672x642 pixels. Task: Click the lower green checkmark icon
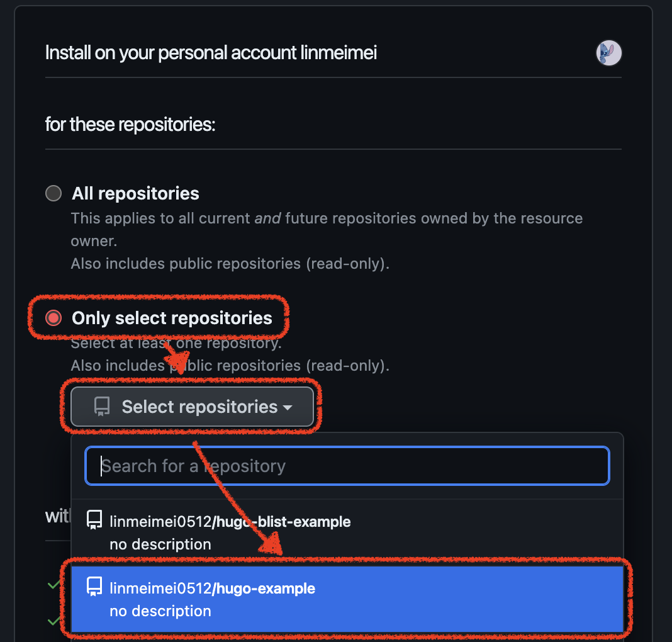coord(54,621)
